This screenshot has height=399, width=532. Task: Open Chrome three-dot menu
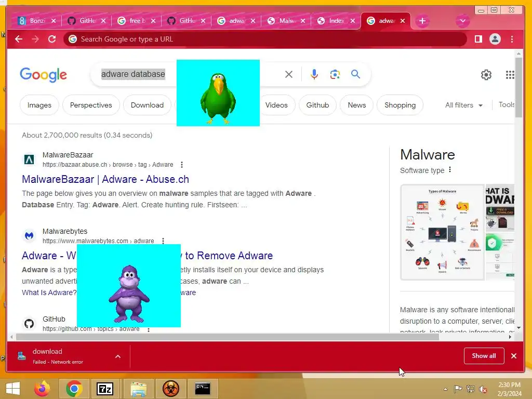tap(512, 39)
